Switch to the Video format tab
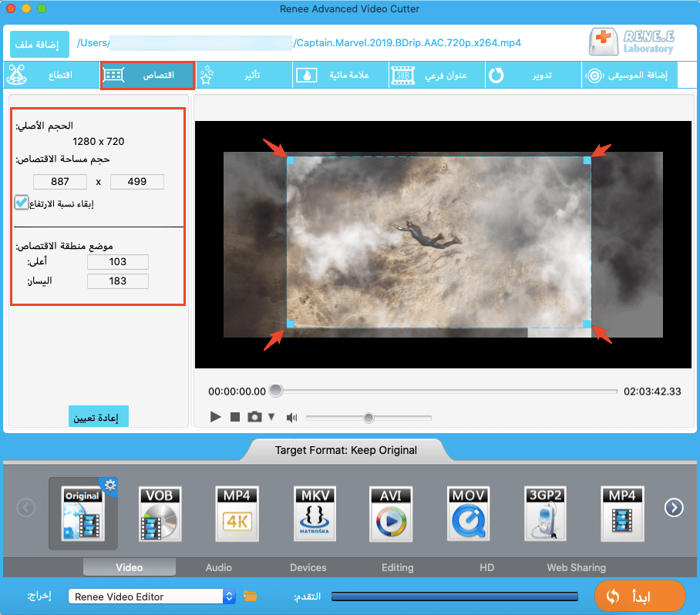Viewport: 700px width, 615px height. coord(130,567)
